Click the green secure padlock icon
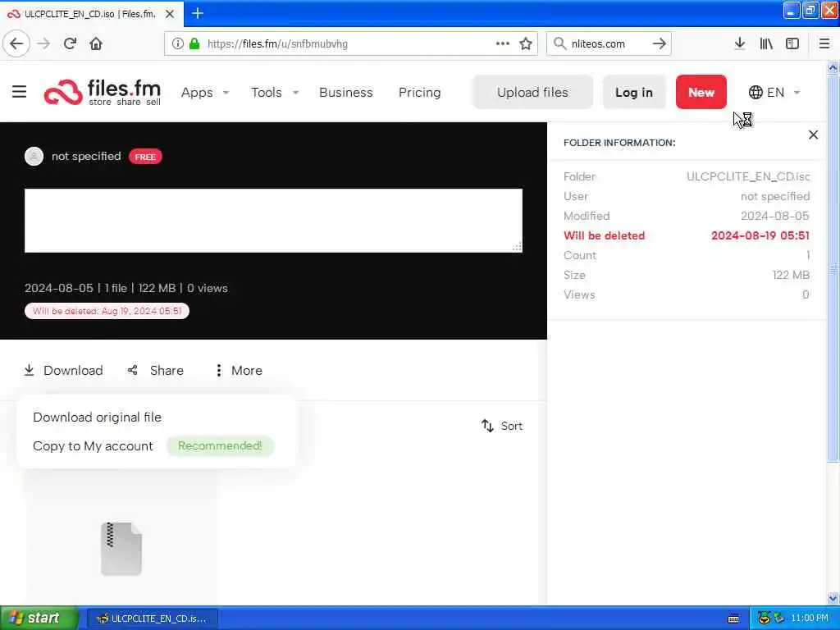840x630 pixels. pyautogui.click(x=194, y=43)
